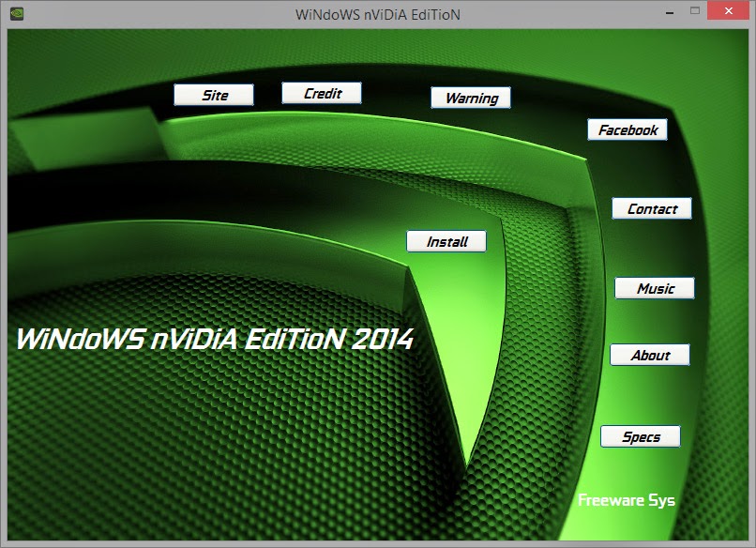Click the Contact button
The height and width of the screenshot is (548, 756).
coord(652,208)
